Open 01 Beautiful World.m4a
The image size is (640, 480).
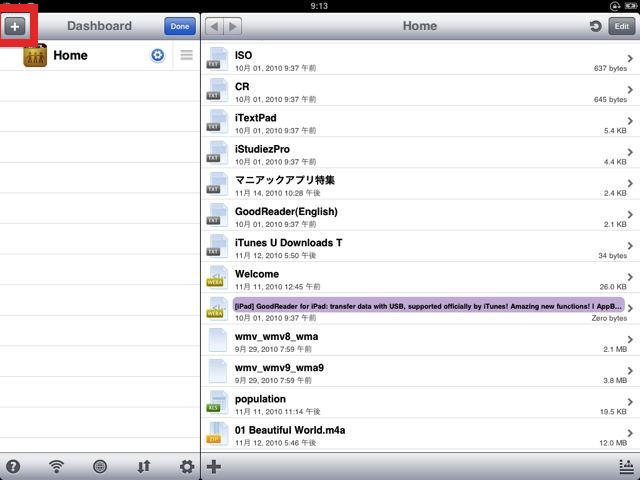tap(420, 434)
